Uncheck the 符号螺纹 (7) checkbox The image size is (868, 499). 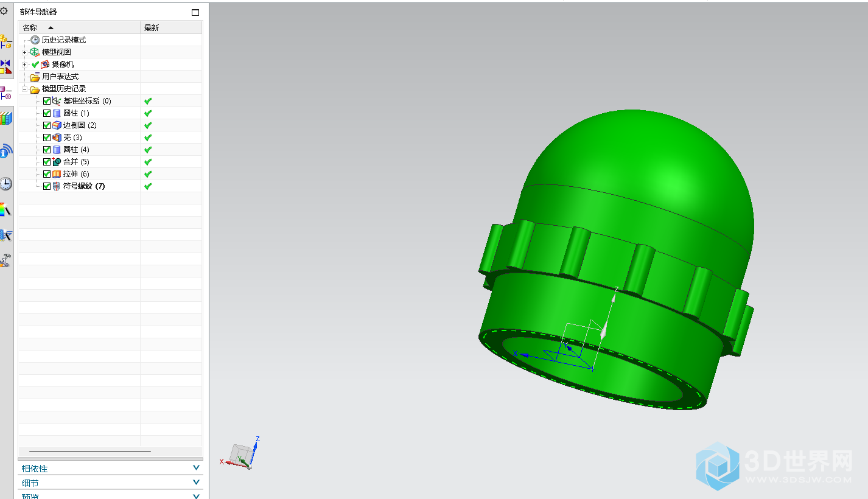pos(47,186)
